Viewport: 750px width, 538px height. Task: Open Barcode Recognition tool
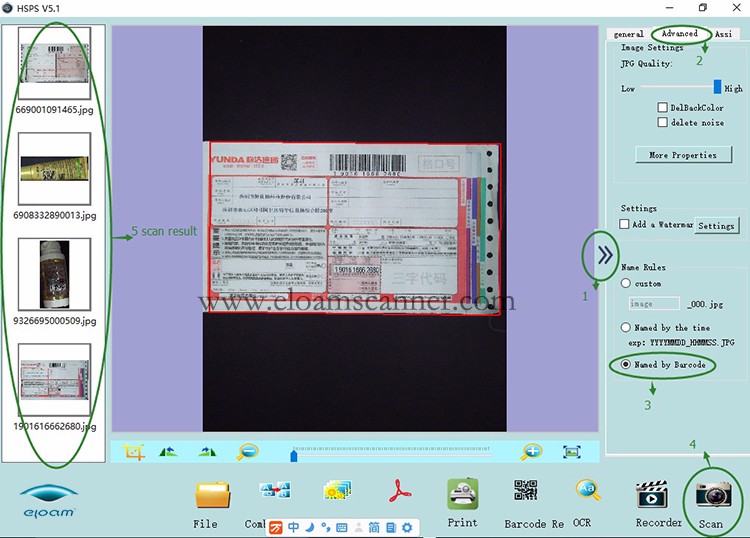point(526,492)
